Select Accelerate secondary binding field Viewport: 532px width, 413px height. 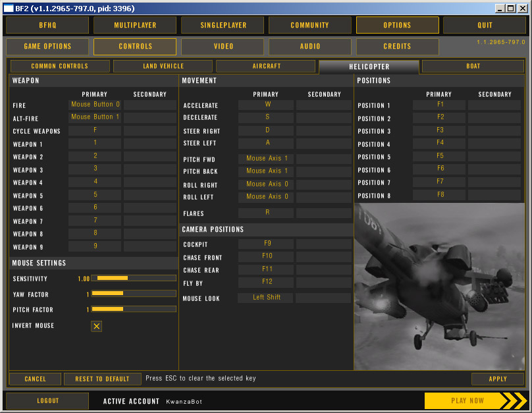tap(324, 105)
